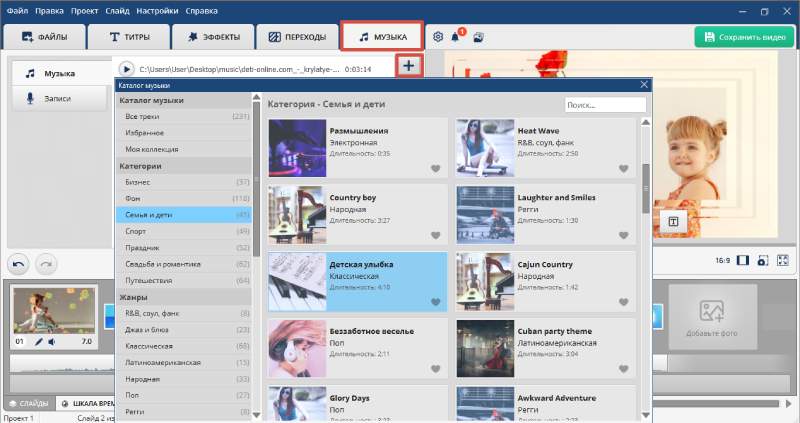Switch to the Эффекты tab
Viewport: 800px width, 423px height.
[213, 37]
